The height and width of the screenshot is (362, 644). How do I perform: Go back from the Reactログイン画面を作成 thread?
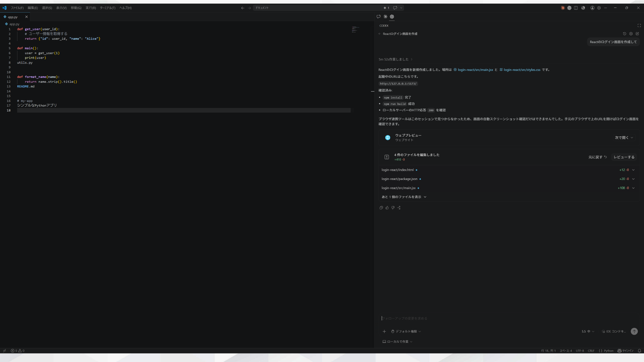[x=379, y=34]
